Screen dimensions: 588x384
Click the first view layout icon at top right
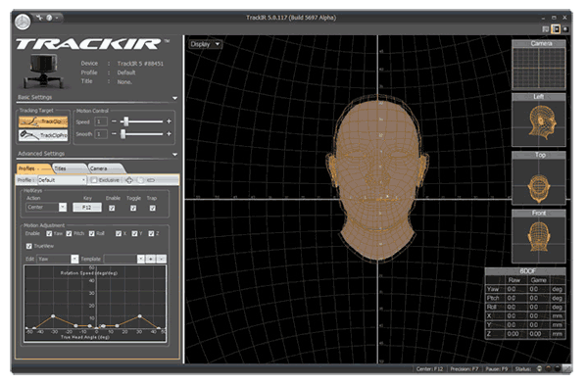[x=546, y=29]
